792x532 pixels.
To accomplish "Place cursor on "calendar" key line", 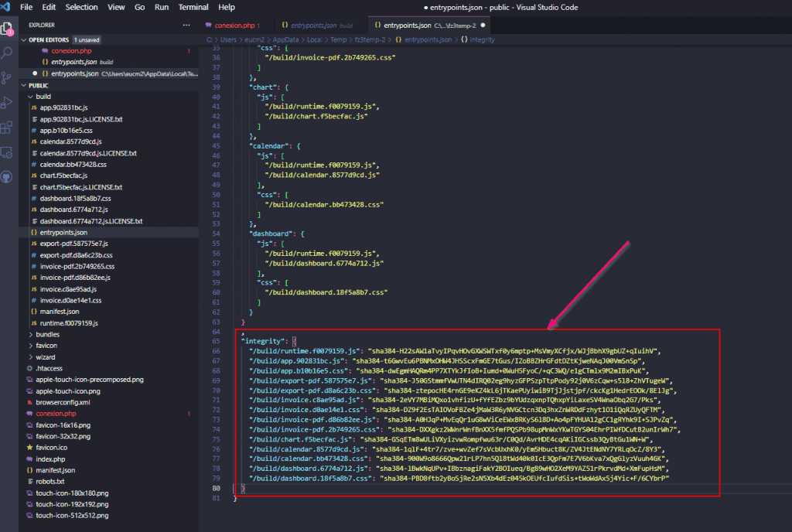I will 270,146.
